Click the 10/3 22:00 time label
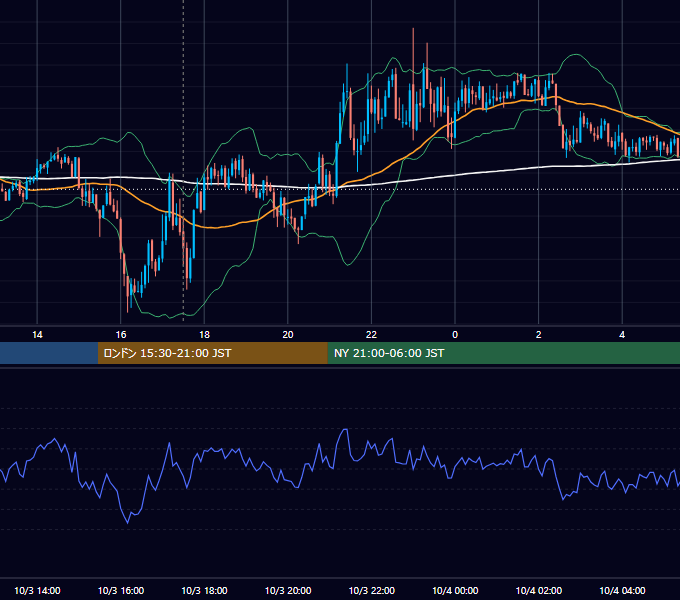The height and width of the screenshot is (600, 680). [372, 590]
